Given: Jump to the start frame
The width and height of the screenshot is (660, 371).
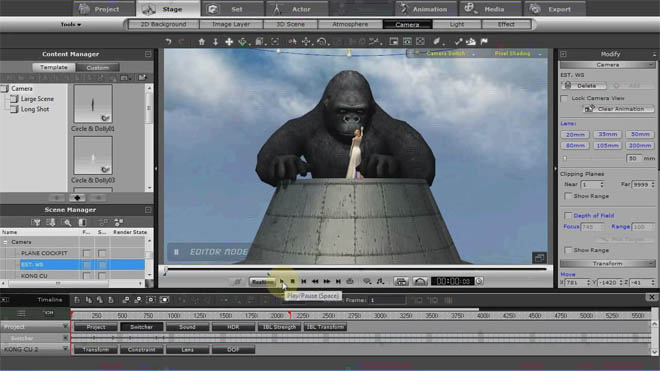Looking at the screenshot, I should click(303, 281).
